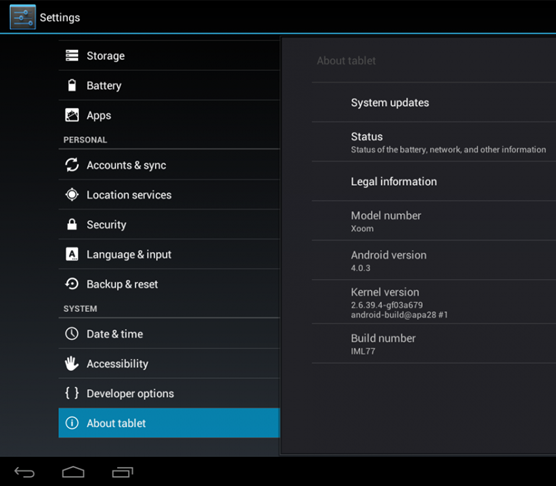Tap the Settings app icon in header
556x486 pixels.
coord(23,17)
